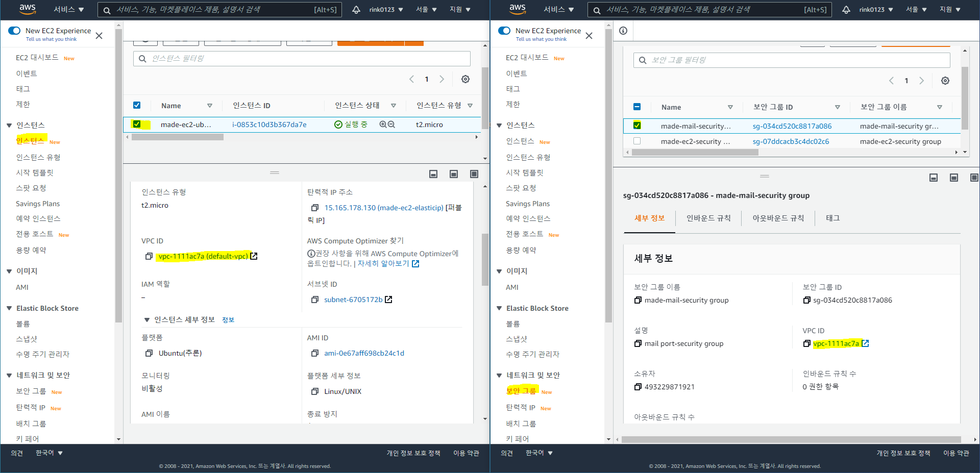This screenshot has width=980, height=473.
Task: Switch to 세부 정보 tab
Action: tap(649, 218)
